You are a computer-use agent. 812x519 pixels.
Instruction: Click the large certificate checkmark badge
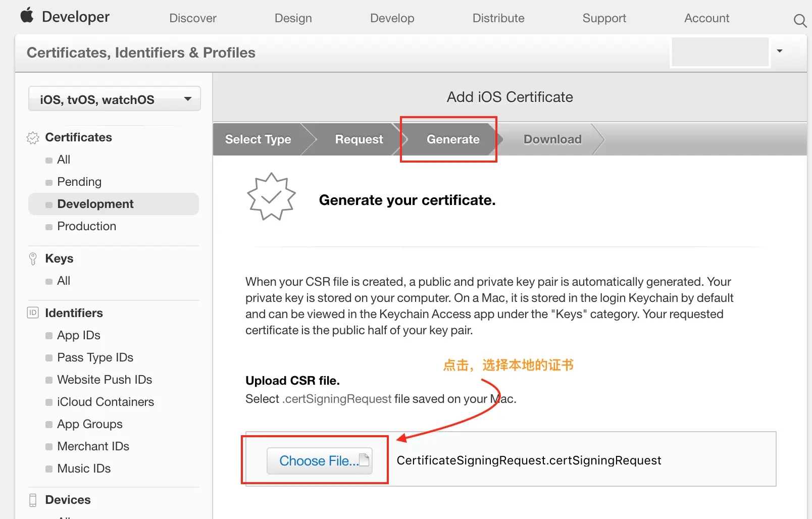coord(271,197)
